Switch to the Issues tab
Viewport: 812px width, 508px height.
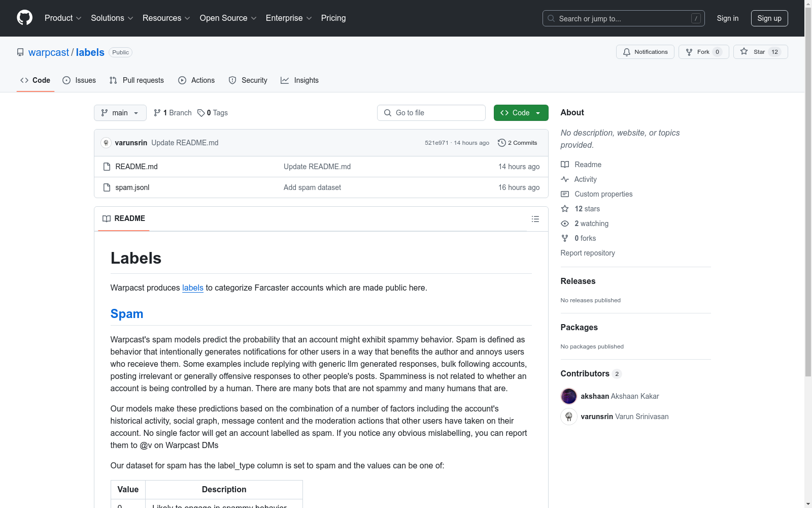pos(79,80)
